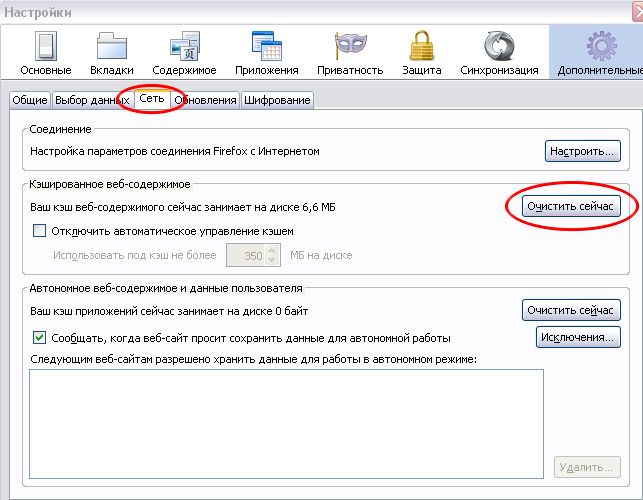Switch to the Обновления tab
Screen dimensions: 643x500
click(205, 100)
